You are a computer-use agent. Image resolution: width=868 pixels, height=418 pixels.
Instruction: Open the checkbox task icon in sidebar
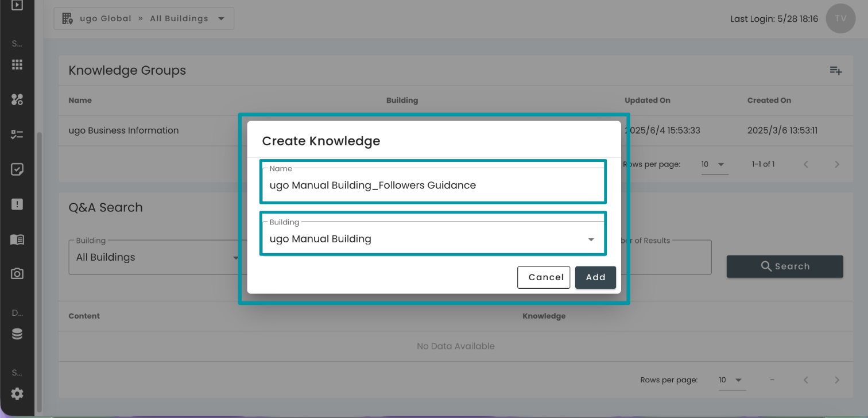tap(17, 169)
